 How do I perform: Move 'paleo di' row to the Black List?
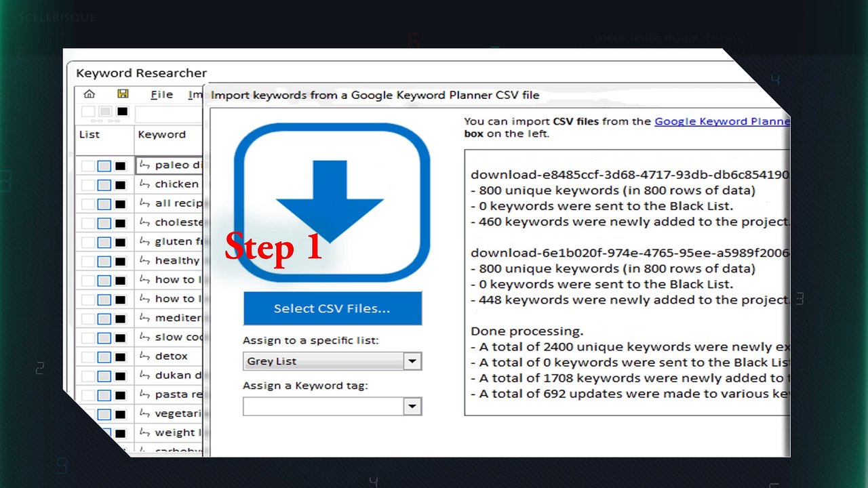[120, 165]
